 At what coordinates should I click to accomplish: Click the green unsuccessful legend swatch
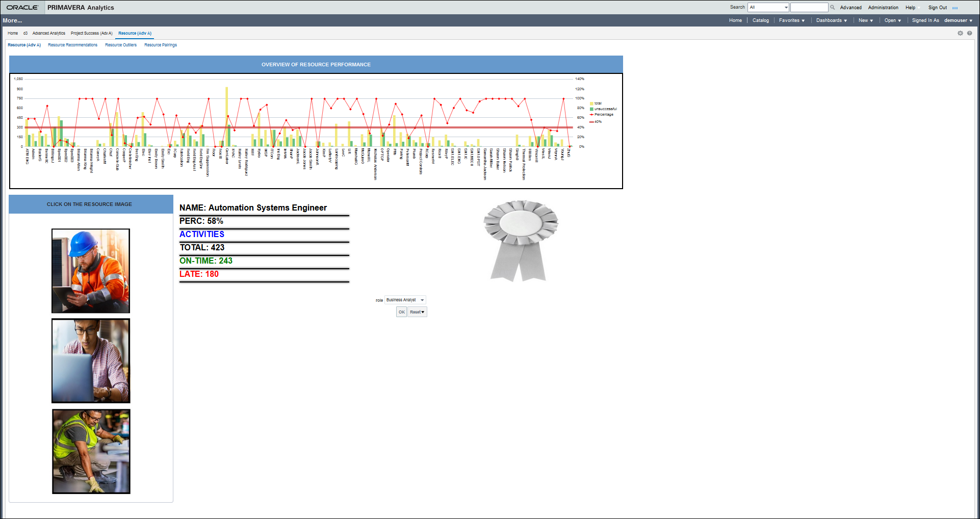tap(591, 109)
